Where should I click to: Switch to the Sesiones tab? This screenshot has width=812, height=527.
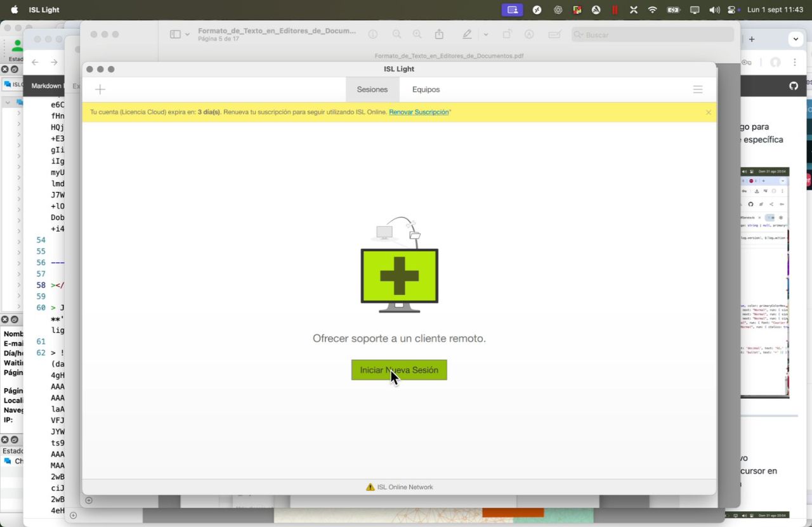[372, 89]
